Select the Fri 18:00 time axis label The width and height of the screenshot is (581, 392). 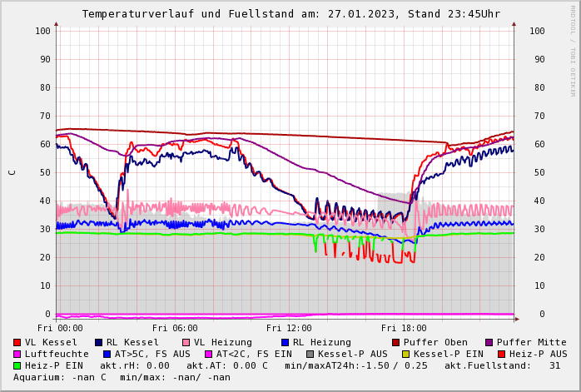pyautogui.click(x=404, y=328)
